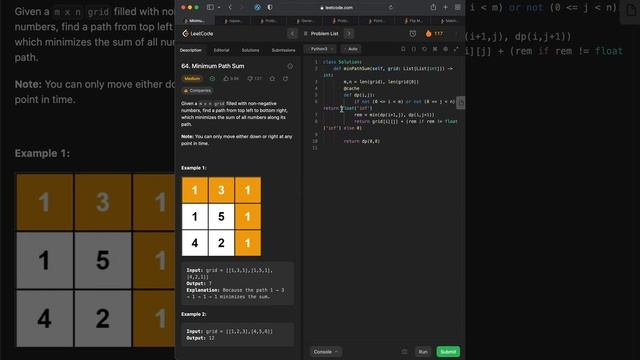Viewport: 640px width, 360px height.
Task: Click the editor shortcuts icon
Action: [x=435, y=49]
